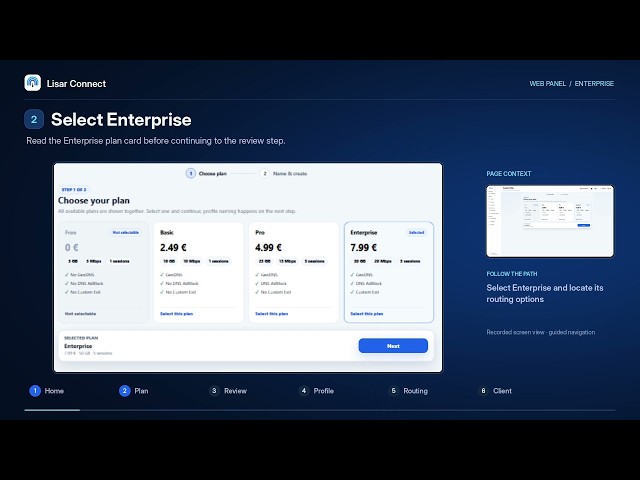Image resolution: width=640 pixels, height=480 pixels.
Task: Click the Enterprise card title
Action: [364, 232]
